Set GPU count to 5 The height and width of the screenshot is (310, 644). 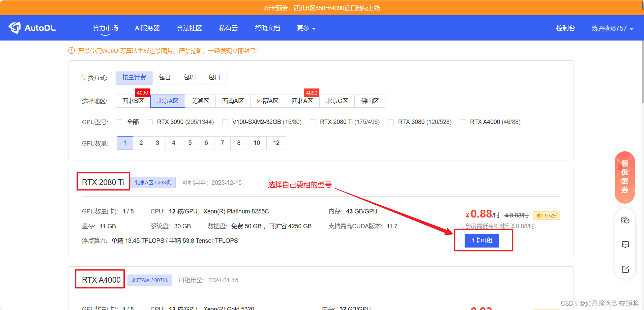pos(190,143)
